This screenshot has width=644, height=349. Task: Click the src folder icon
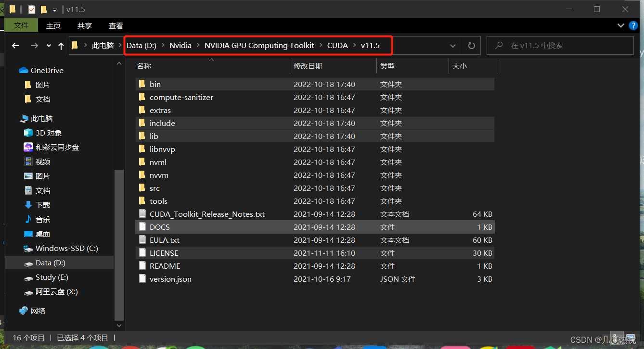tap(142, 188)
